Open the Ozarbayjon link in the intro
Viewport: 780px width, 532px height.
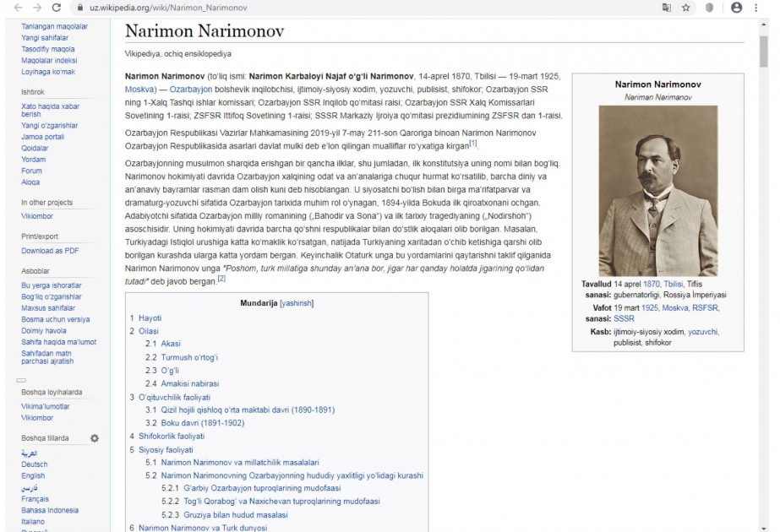190,89
